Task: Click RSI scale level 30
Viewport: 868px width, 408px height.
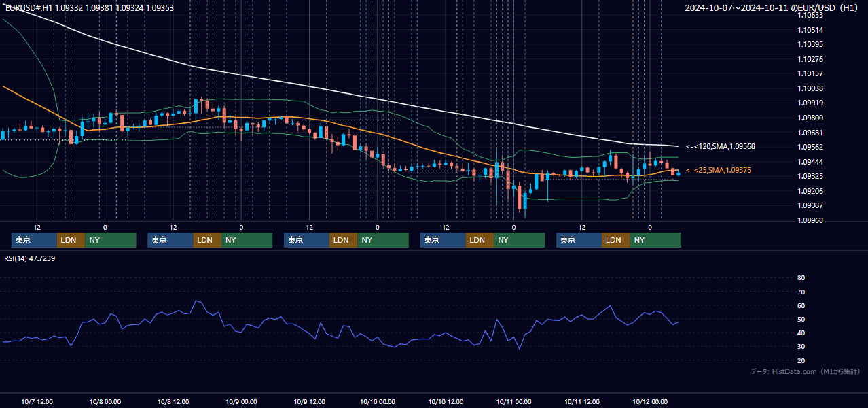Action: [x=801, y=347]
